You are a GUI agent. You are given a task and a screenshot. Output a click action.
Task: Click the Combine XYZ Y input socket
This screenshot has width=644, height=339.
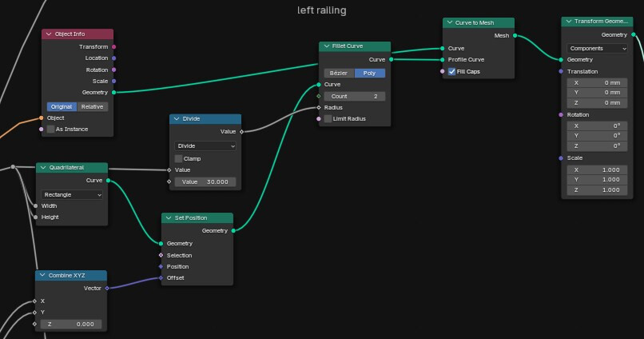tap(34, 313)
